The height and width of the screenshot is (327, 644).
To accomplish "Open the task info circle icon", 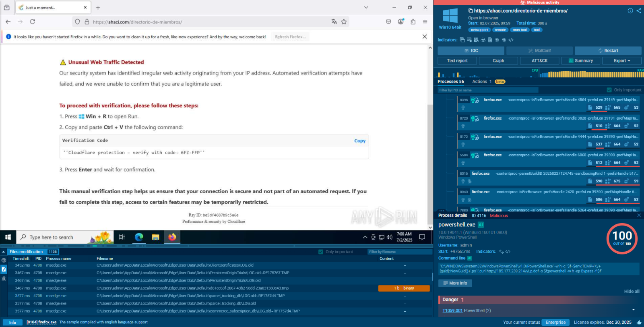I will point(630,11).
